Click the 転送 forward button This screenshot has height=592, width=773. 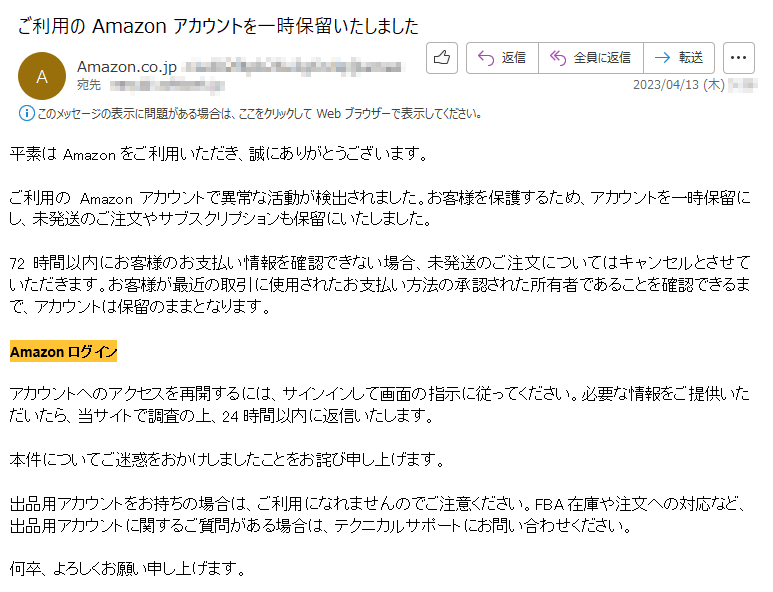679,58
